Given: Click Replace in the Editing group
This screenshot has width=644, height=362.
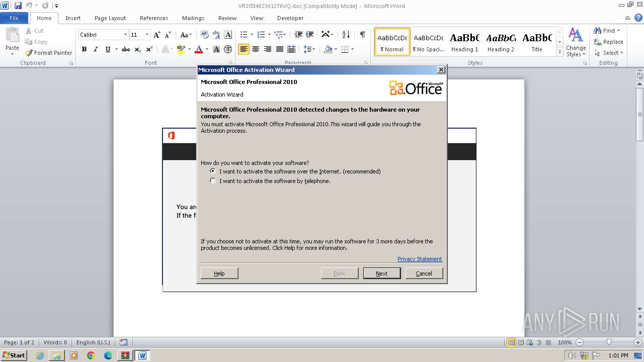Looking at the screenshot, I should (608, 42).
